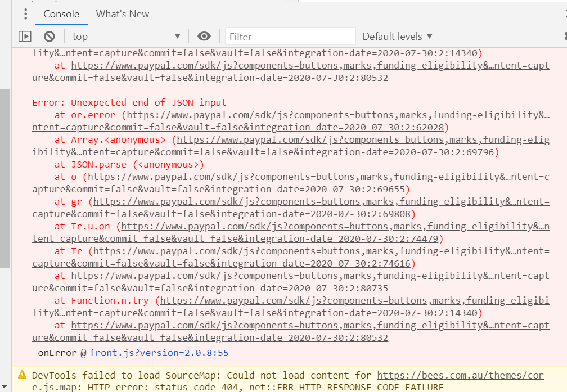Screen dimensions: 567x392
Task: Create a live expression via the eye icon
Action: coord(204,36)
